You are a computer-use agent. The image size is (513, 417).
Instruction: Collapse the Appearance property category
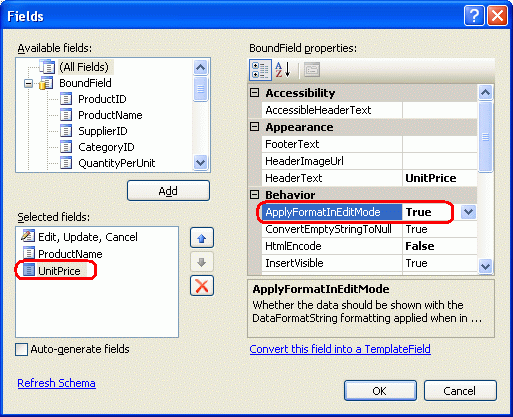[x=255, y=127]
